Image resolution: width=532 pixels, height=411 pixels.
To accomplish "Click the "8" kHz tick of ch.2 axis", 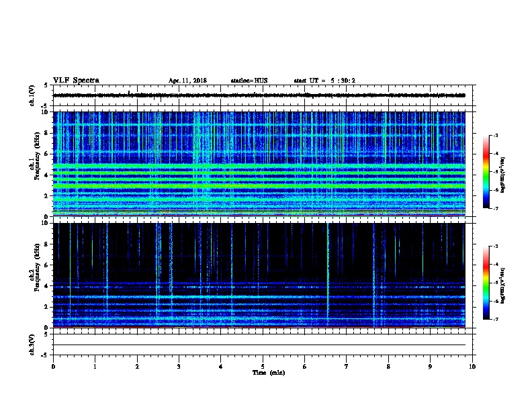I will (x=46, y=244).
